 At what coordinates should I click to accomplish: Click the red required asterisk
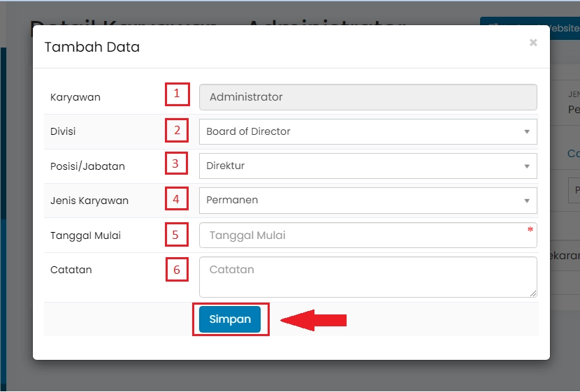point(530,230)
